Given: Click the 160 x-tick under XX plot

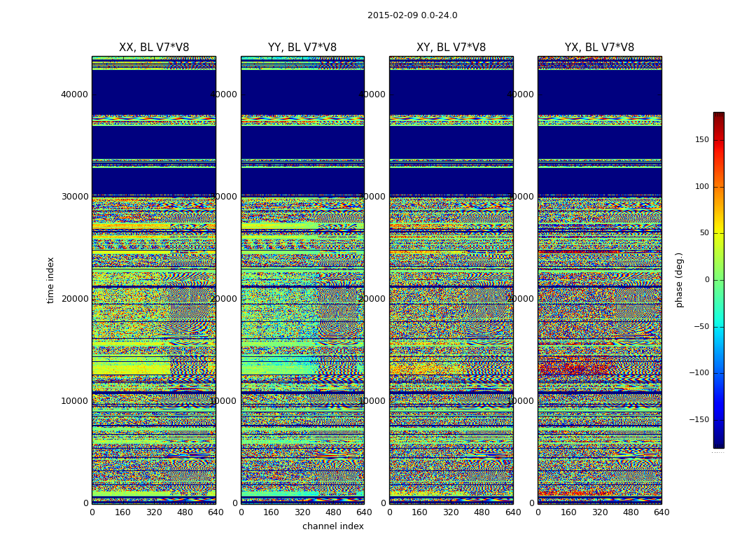Looking at the screenshot, I should 122,512.
